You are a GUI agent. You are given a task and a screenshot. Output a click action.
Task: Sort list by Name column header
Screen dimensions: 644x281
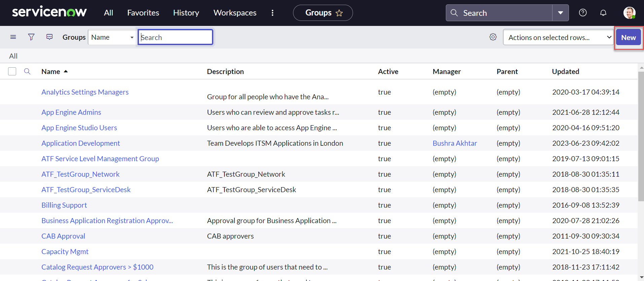pos(51,72)
